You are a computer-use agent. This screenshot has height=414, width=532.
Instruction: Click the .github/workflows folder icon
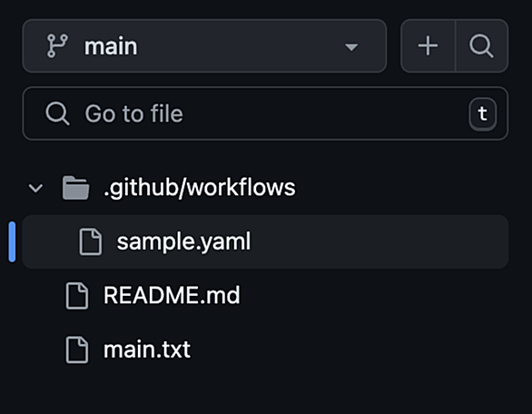coord(75,188)
